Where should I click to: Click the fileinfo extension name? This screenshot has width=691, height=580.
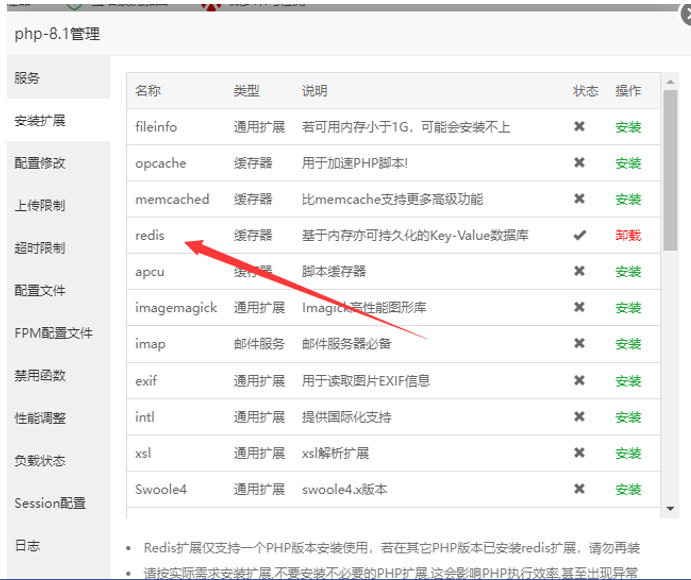tap(156, 127)
